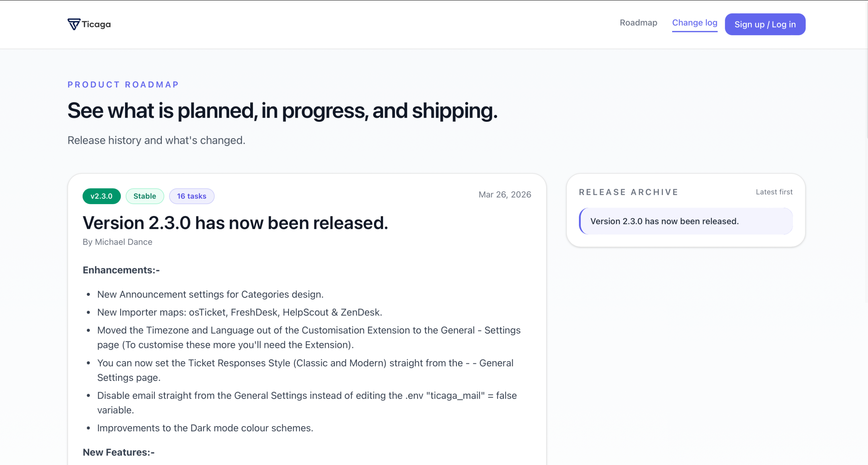Viewport: 868px width, 465px height.
Task: Click the Stable pill next to version number
Action: pos(145,196)
